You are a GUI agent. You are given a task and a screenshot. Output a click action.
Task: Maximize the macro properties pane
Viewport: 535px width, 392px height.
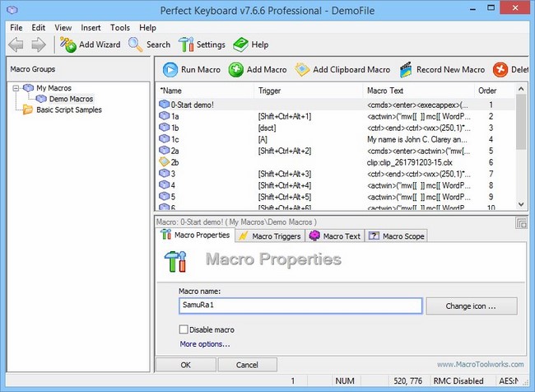(x=521, y=222)
